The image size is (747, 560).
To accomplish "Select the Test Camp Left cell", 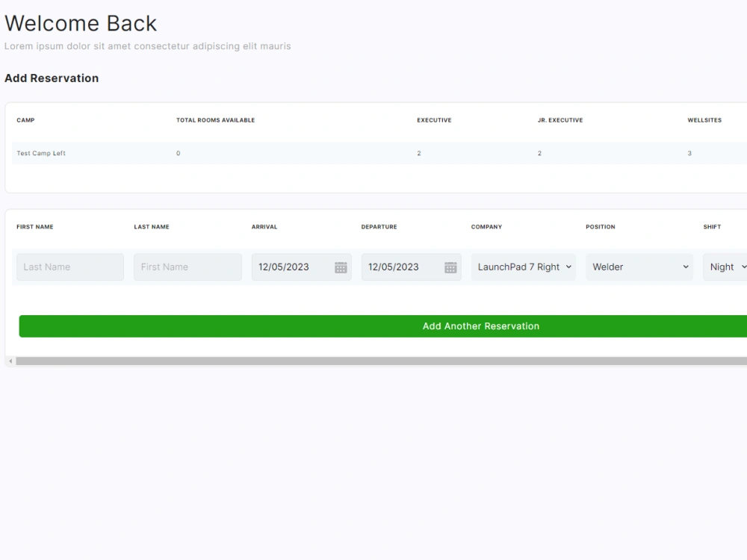I will point(41,153).
